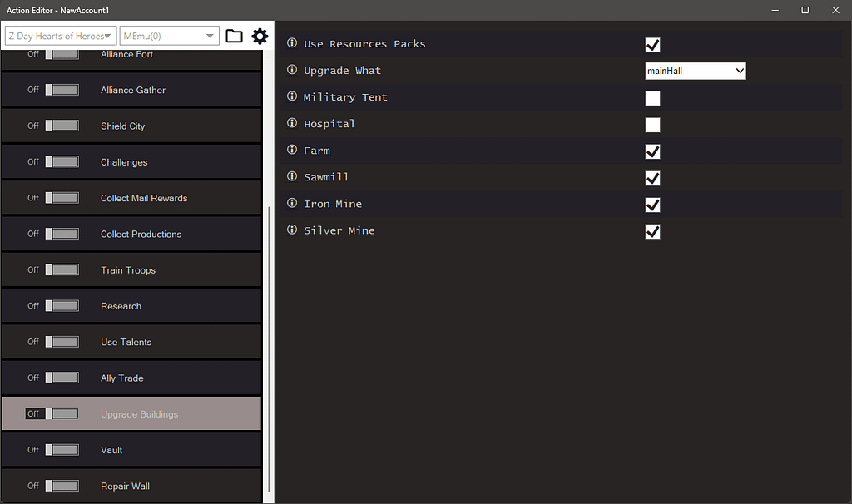Disable the Iron Mine checkbox
Viewport: 852px width, 504px height.
click(652, 205)
